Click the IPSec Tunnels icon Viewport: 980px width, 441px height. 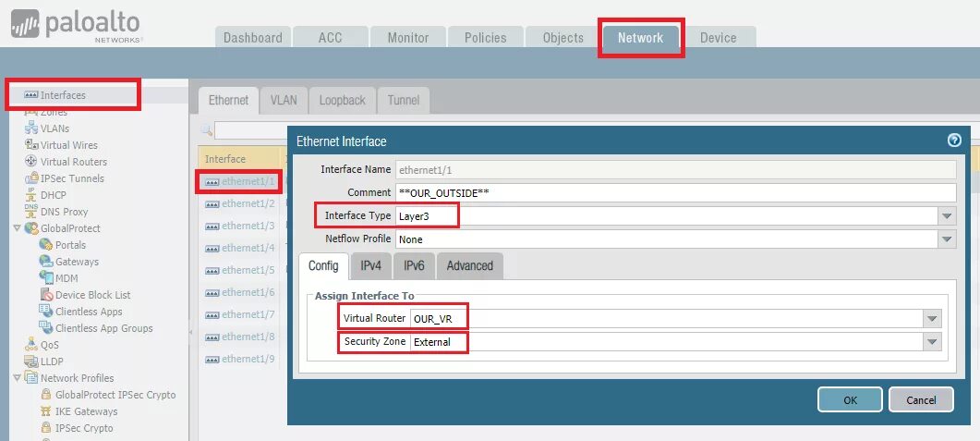pos(31,178)
